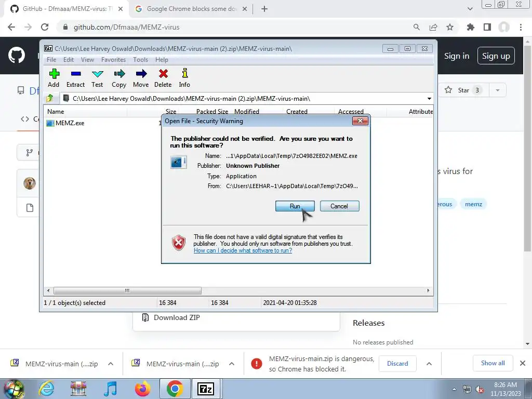Reload the GitHub page
Screen dimensions: 532x399
45,27
